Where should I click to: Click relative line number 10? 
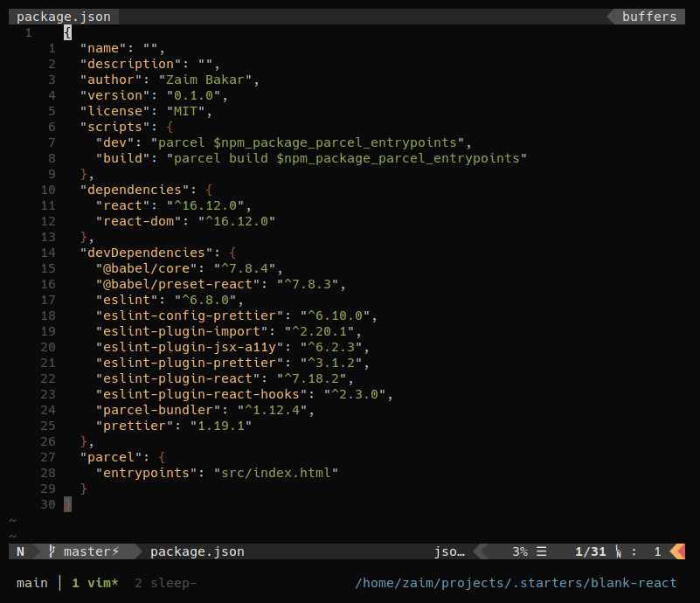tap(48, 190)
